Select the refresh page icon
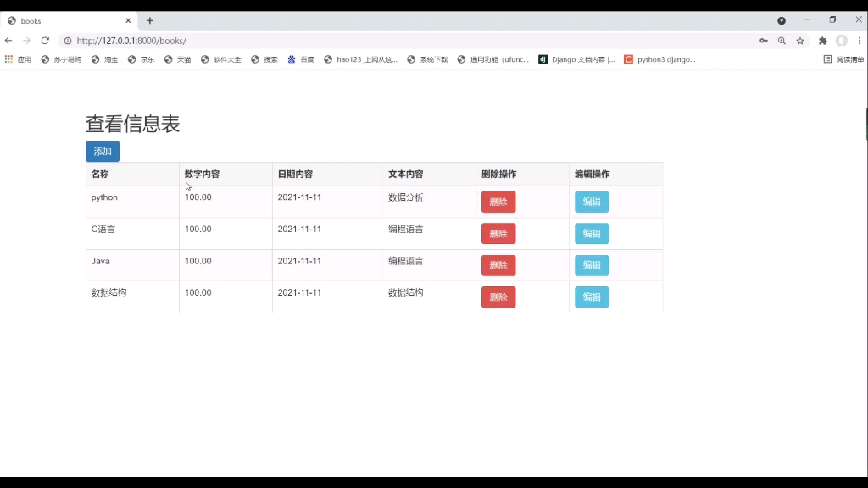 click(x=45, y=40)
